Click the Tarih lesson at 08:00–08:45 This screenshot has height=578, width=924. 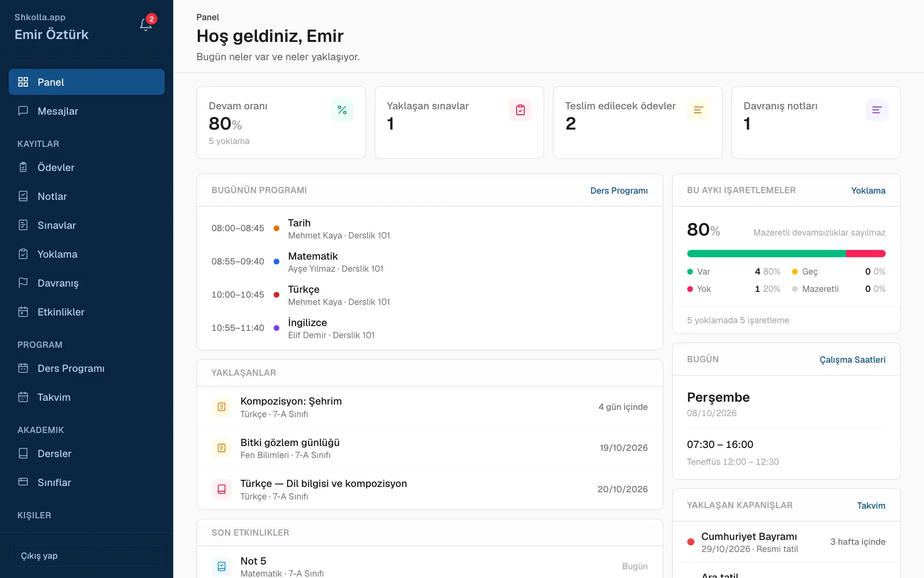click(430, 228)
